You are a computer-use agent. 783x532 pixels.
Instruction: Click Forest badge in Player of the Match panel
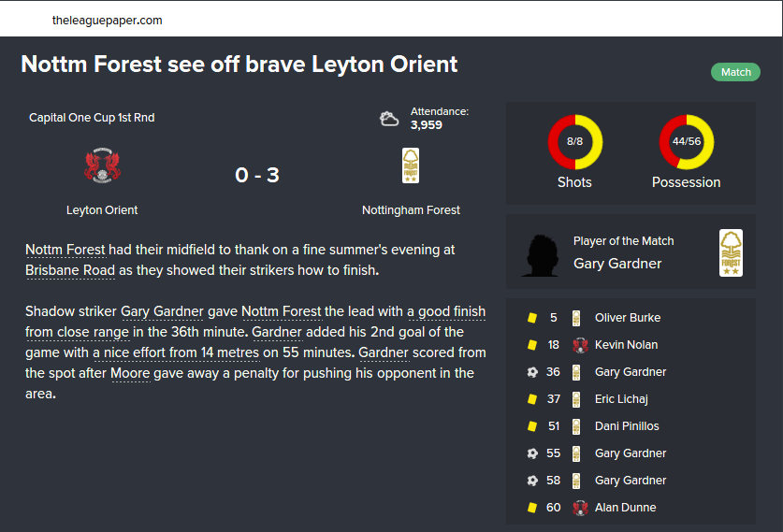coord(731,253)
